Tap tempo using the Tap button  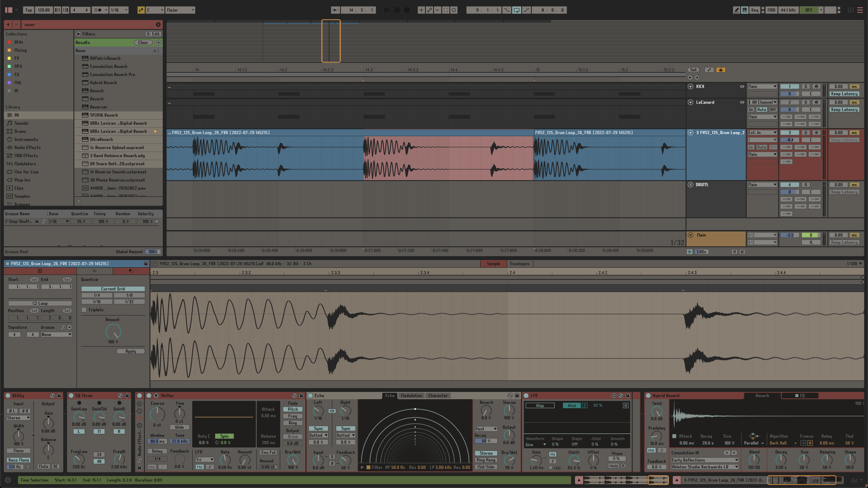coord(29,10)
